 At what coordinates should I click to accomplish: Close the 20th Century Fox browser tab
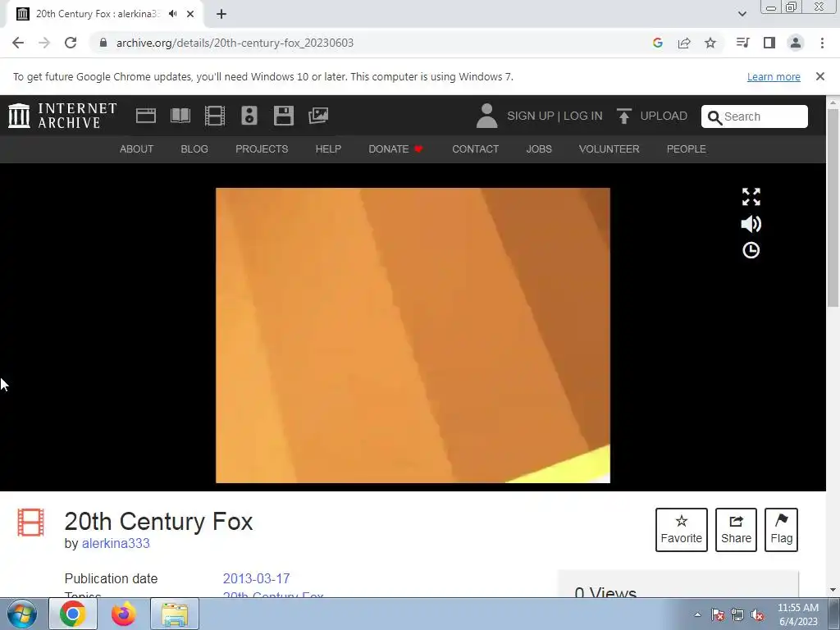(x=190, y=14)
